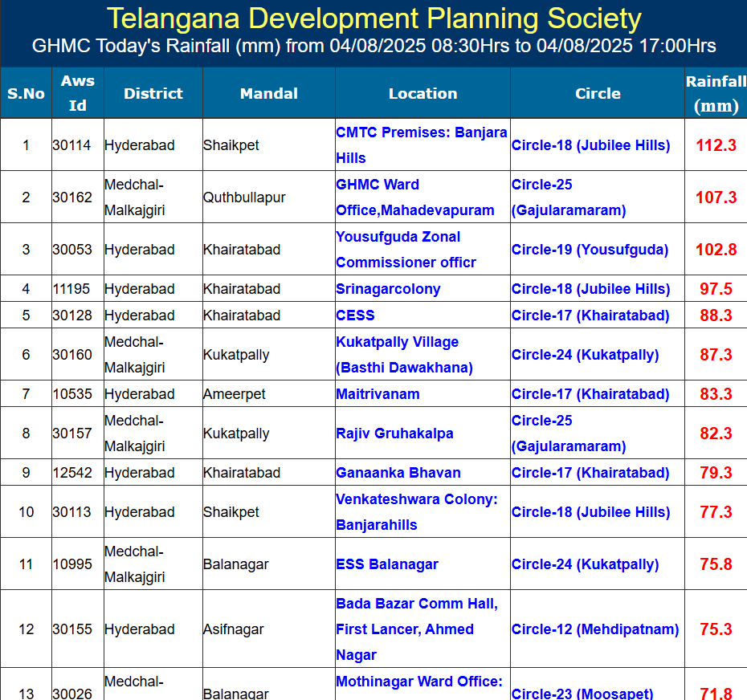Select Aws Id 12542
Viewport: 747px width, 700px height.
pyautogui.click(x=72, y=472)
